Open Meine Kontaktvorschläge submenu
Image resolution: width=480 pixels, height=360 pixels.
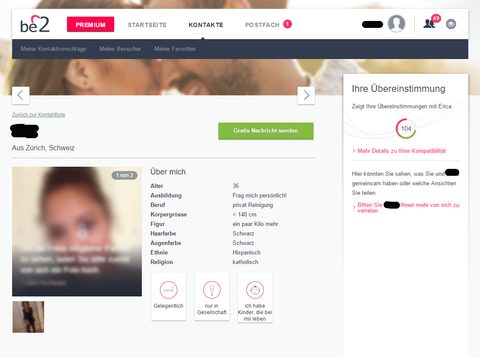53,49
